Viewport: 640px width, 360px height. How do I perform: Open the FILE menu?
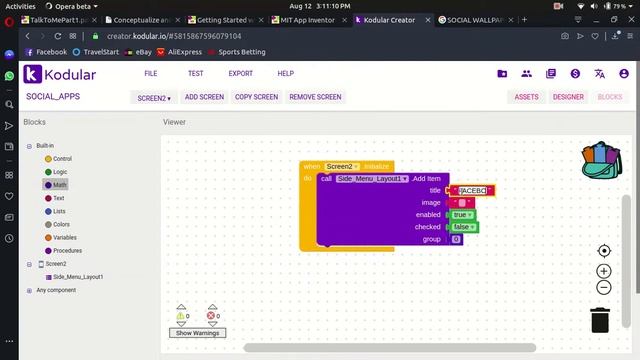point(151,73)
